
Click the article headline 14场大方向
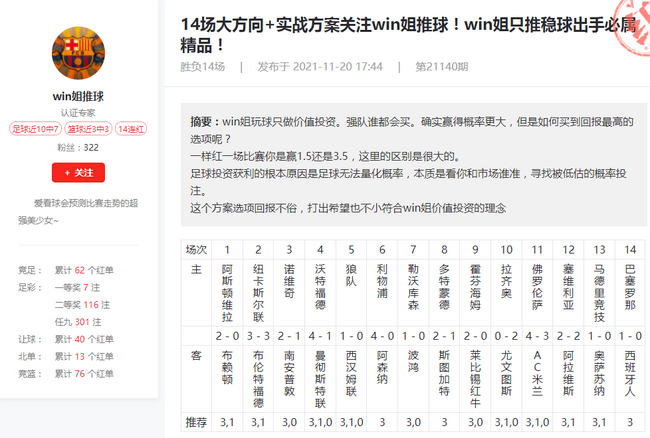point(408,35)
